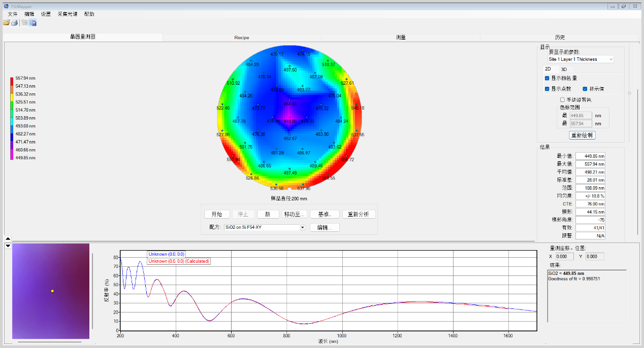Image resolution: width=644 pixels, height=348 pixels.
Task: Click the X coordinate input field
Action: [x=565, y=257]
